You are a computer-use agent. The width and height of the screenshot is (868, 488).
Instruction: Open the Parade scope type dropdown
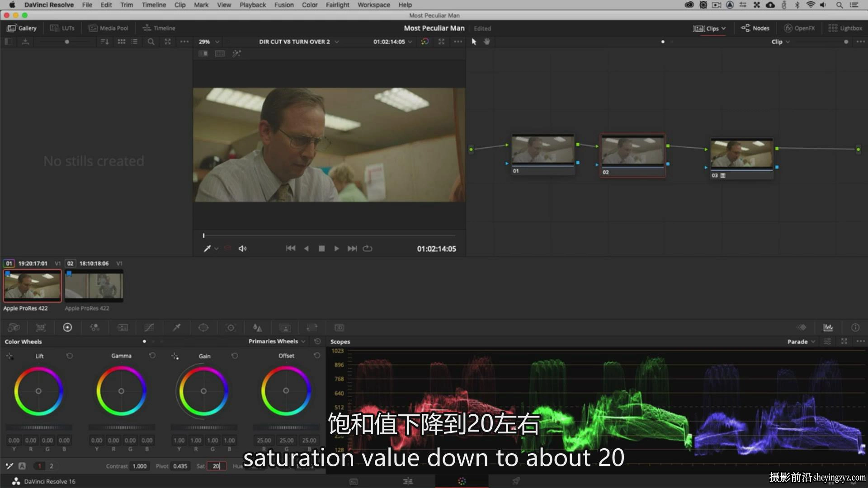[x=801, y=342]
